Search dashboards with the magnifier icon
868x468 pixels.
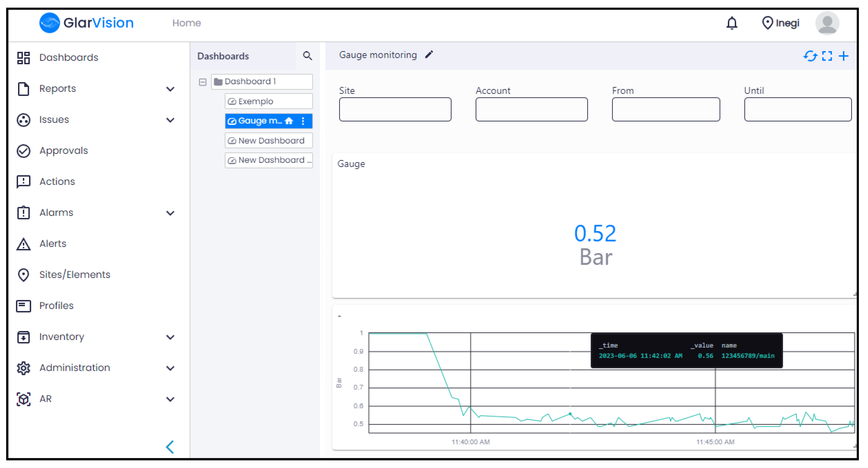tap(307, 56)
